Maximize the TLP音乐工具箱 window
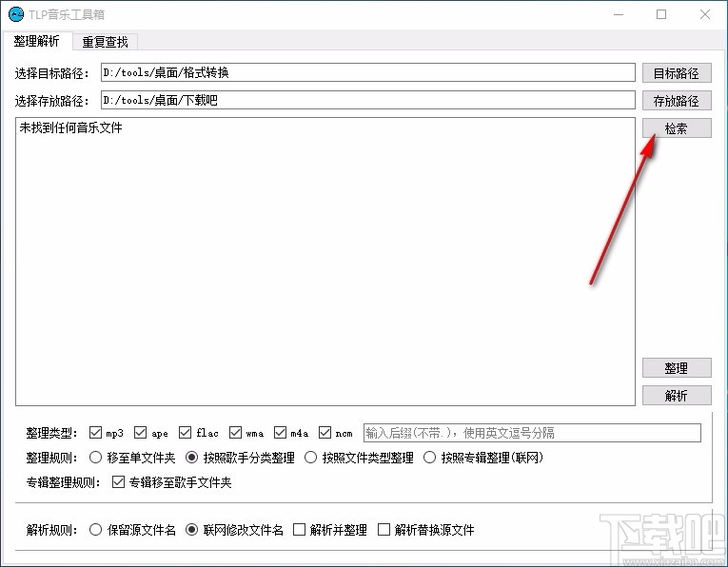Image resolution: width=728 pixels, height=567 pixels. pyautogui.click(x=661, y=14)
